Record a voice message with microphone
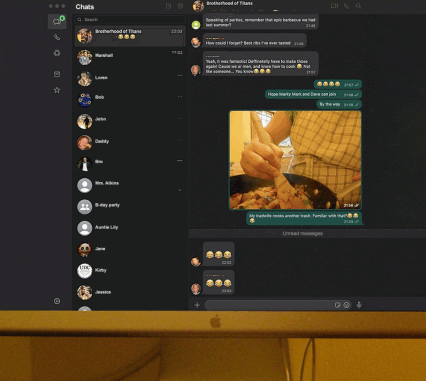This screenshot has width=426, height=381. [x=359, y=305]
